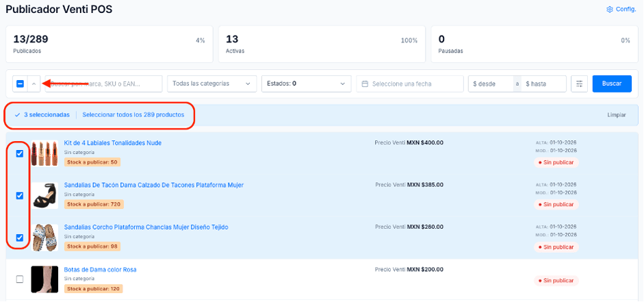Click Sin publicar status on Sandalias De Tacón row
Viewport: 644px width, 302px height.
[x=556, y=205]
